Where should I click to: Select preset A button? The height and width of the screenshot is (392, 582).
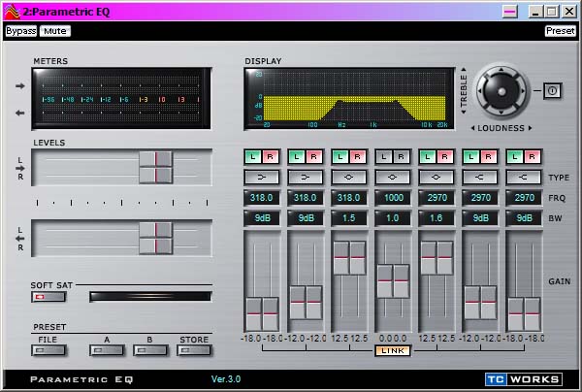coord(107,350)
